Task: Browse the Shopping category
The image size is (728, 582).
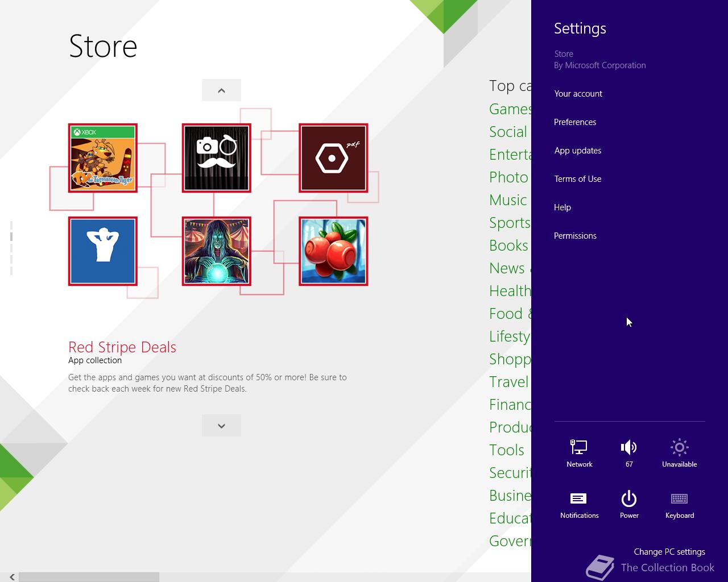Action: pos(510,359)
